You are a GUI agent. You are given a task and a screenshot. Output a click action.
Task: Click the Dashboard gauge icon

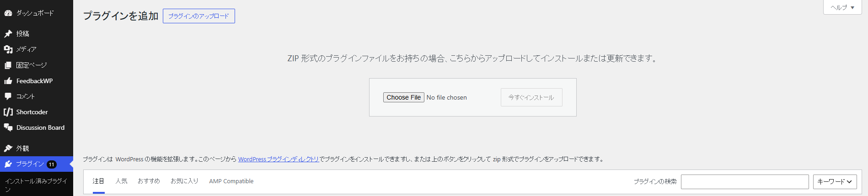coord(8,13)
